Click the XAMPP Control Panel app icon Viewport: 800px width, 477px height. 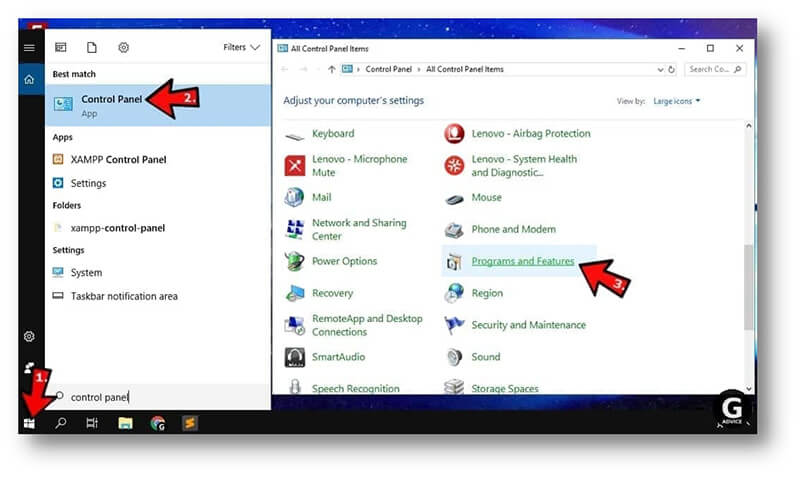coord(58,159)
